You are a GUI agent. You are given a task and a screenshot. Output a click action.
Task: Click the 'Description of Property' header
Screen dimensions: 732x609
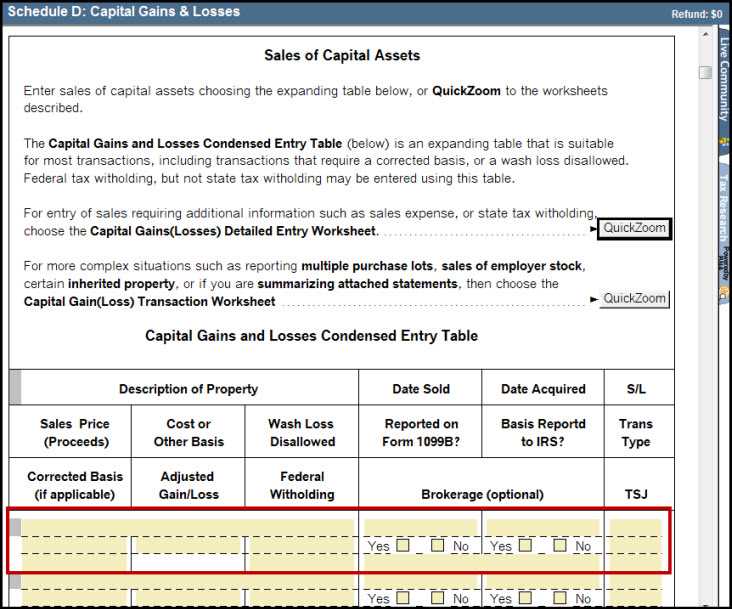188,389
